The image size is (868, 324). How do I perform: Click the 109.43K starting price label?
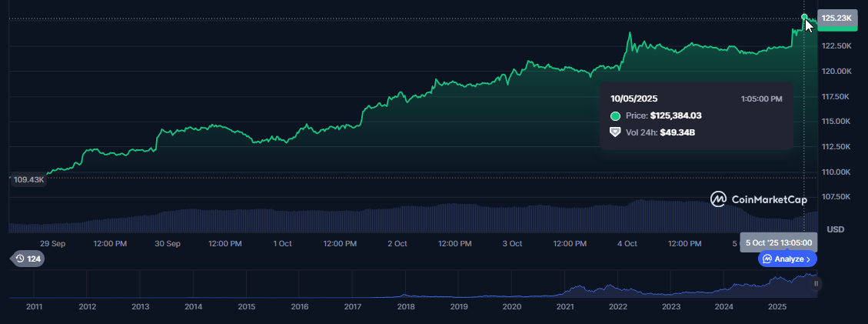coord(30,179)
